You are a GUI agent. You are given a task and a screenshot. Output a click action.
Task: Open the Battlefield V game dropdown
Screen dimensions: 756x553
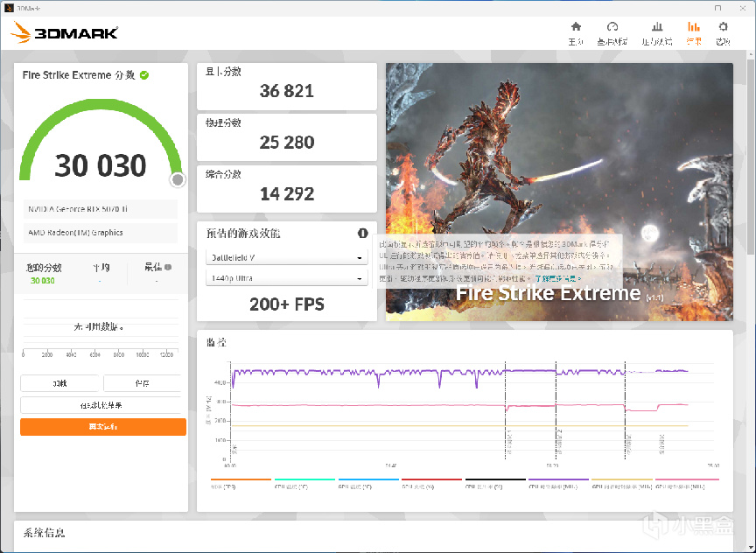click(x=287, y=257)
